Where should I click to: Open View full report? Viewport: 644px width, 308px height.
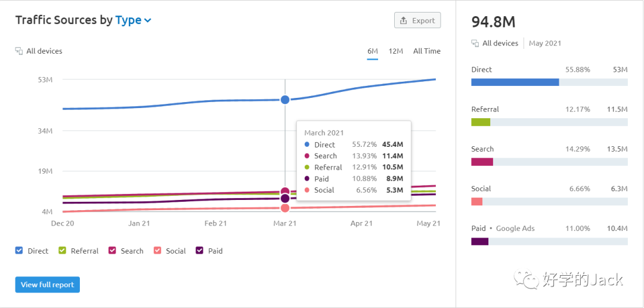pyautogui.click(x=47, y=285)
